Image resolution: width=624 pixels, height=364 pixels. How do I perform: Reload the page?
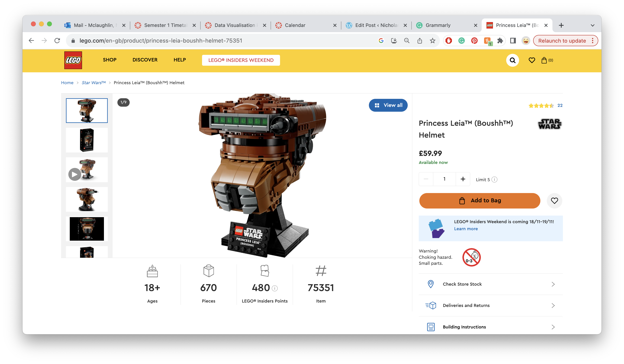[x=57, y=41]
